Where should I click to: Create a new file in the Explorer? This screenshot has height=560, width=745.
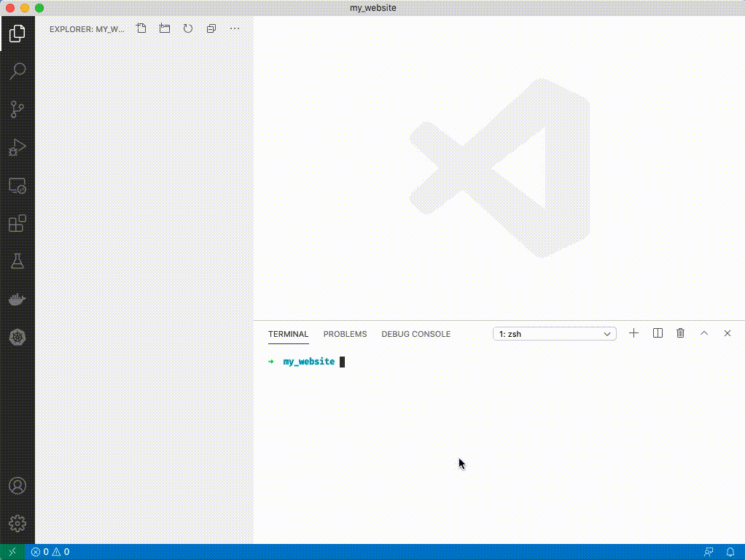141,28
